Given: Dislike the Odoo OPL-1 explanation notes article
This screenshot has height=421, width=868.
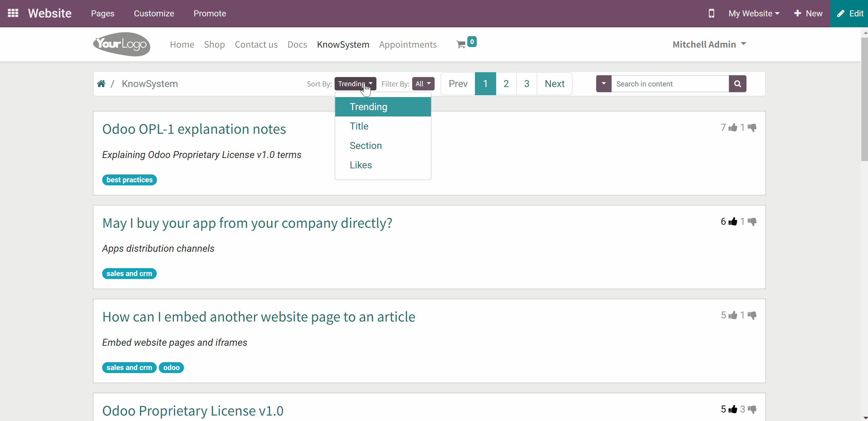Looking at the screenshot, I should [752, 127].
